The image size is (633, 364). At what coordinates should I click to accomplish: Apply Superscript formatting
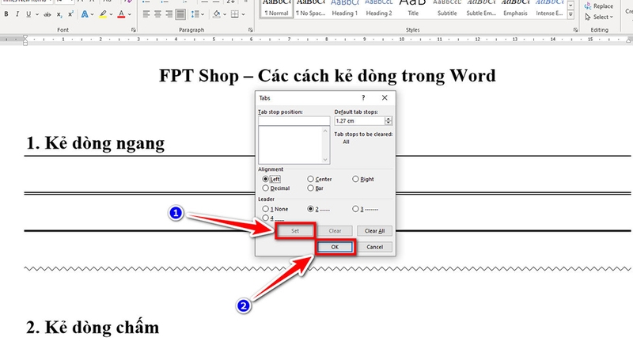[x=70, y=14]
